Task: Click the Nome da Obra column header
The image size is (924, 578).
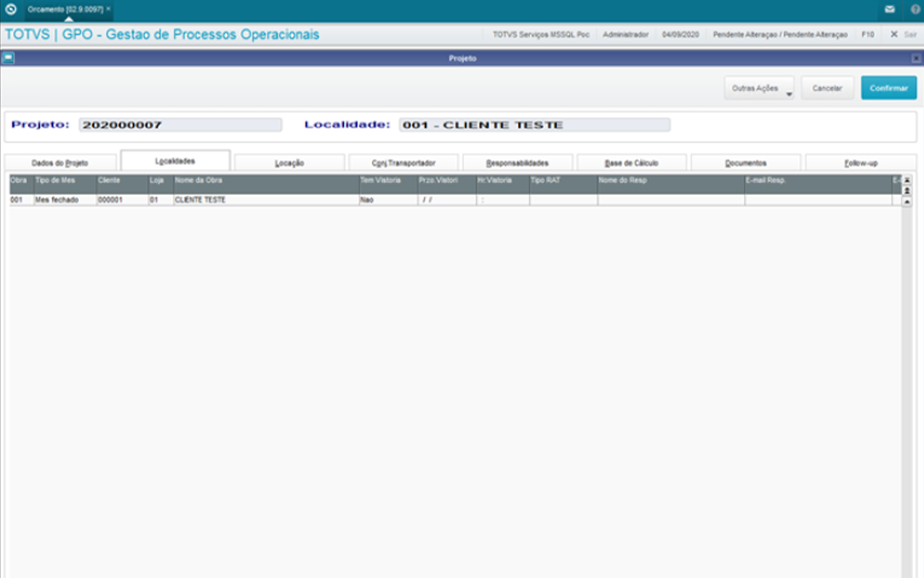Action: [266, 181]
